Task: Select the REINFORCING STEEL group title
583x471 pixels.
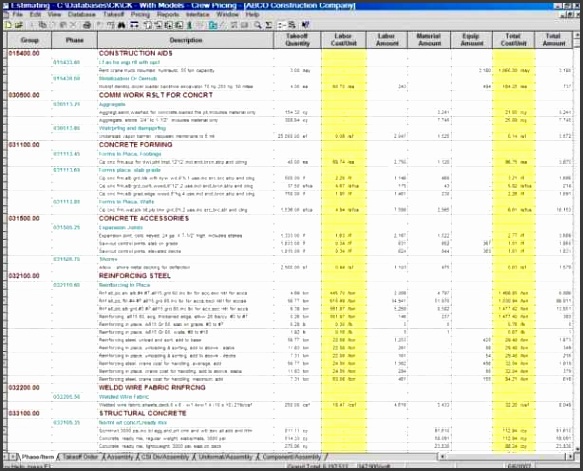Action: (x=135, y=276)
